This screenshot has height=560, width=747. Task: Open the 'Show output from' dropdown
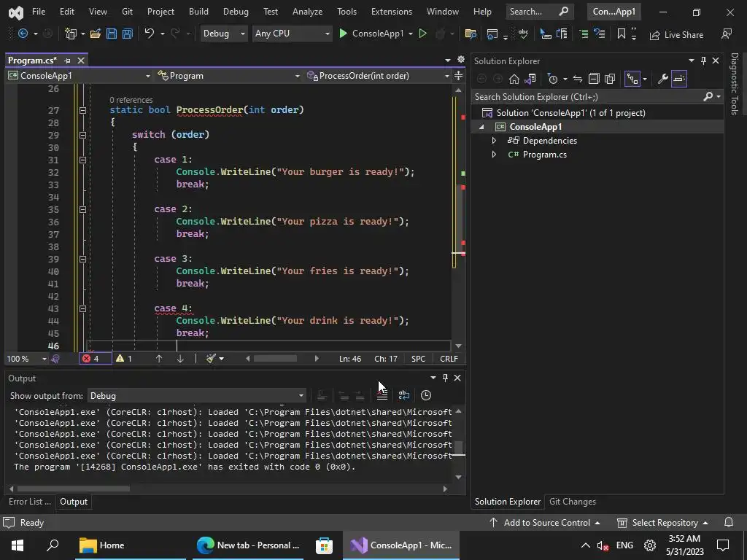[196, 395]
